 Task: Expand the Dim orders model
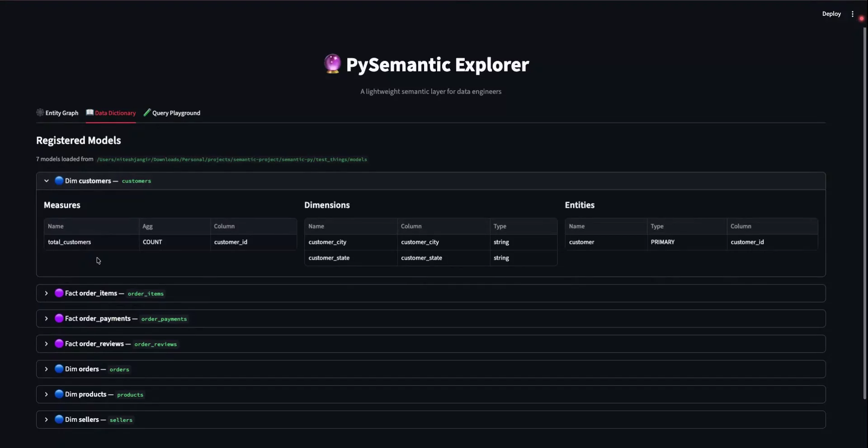click(431, 369)
